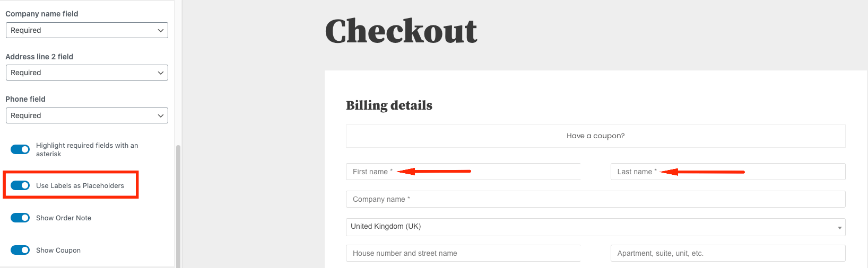Disable Use Labels as Placeholders switch
This screenshot has height=268, width=868.
(20, 185)
